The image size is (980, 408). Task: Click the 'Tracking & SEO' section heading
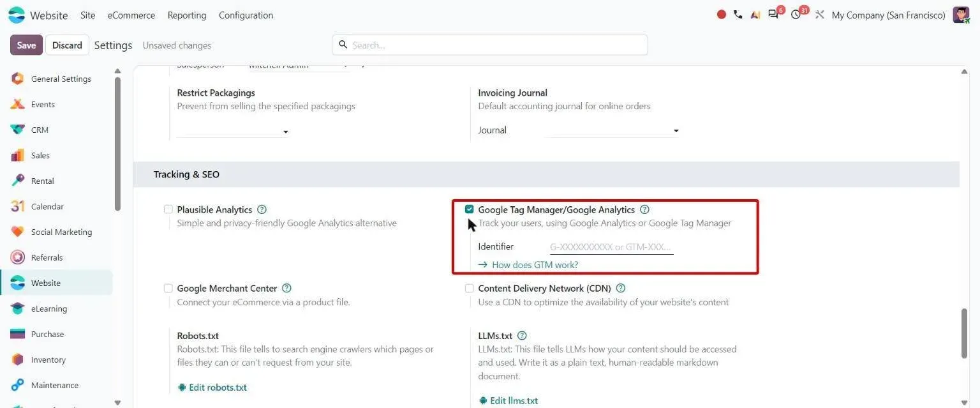[x=186, y=174]
